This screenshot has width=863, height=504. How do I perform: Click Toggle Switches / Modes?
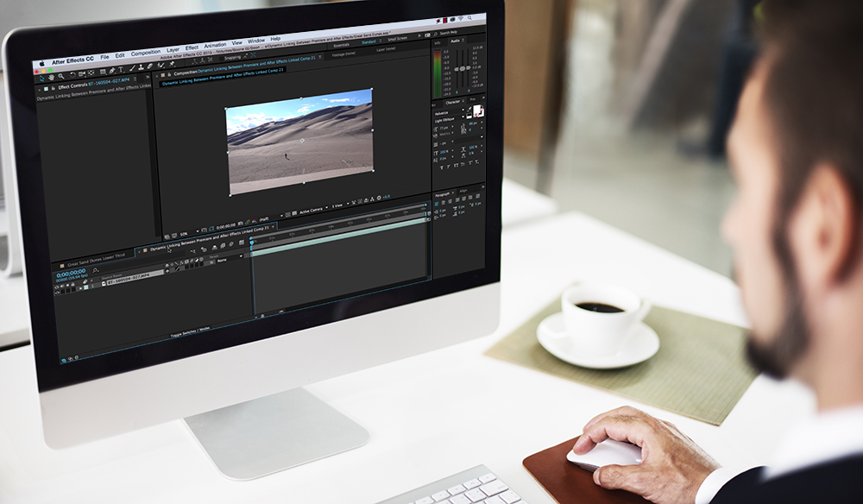tap(190, 331)
